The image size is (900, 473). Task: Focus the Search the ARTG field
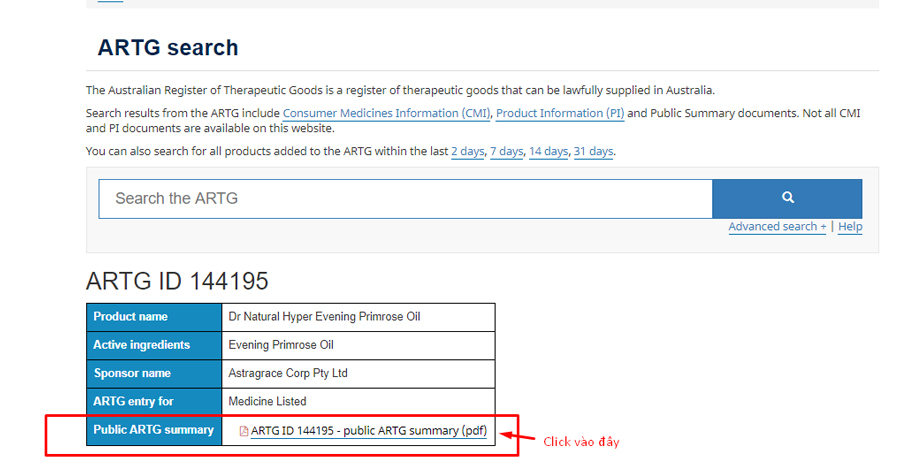(x=405, y=199)
